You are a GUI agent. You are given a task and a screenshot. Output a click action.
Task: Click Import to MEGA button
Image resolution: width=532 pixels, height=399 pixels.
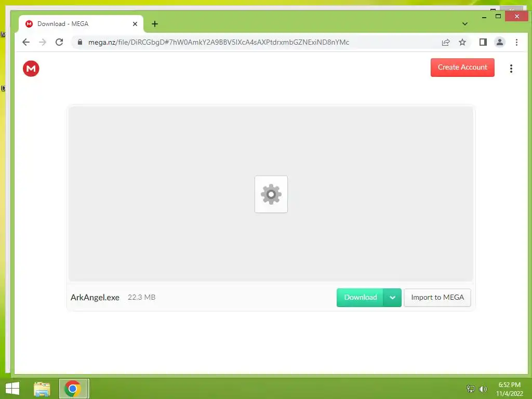(x=437, y=298)
